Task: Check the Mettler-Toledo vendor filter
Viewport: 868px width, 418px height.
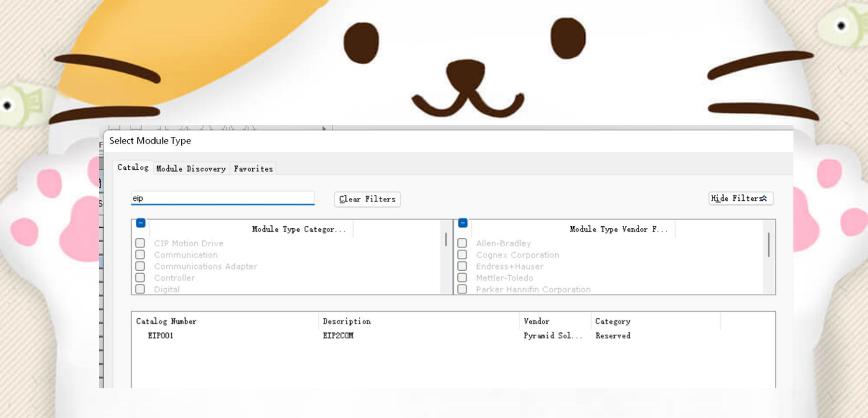Action: [x=462, y=278]
